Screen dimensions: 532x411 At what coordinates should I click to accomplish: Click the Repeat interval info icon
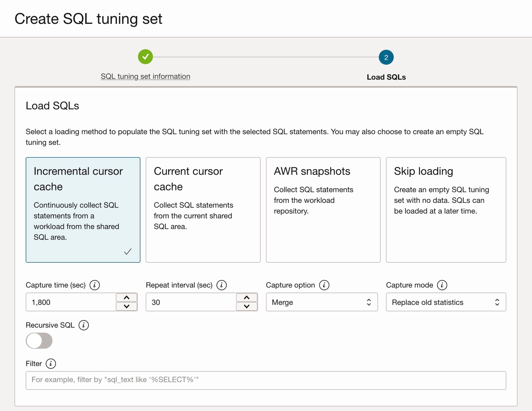coord(222,285)
